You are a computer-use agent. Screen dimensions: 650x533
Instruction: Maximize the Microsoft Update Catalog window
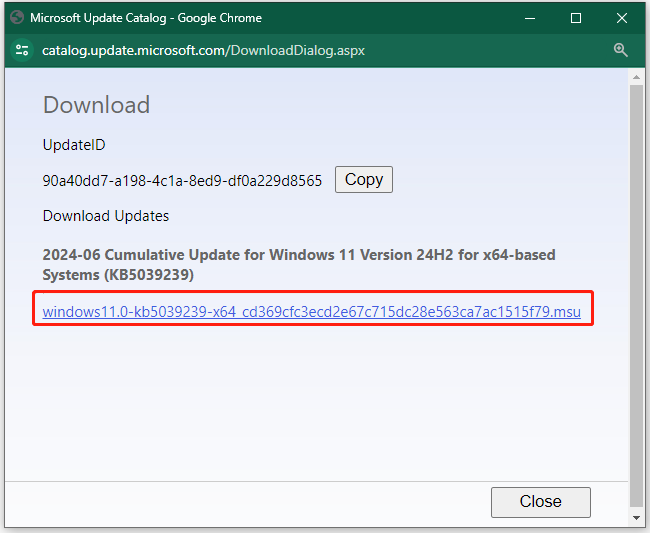click(x=575, y=18)
